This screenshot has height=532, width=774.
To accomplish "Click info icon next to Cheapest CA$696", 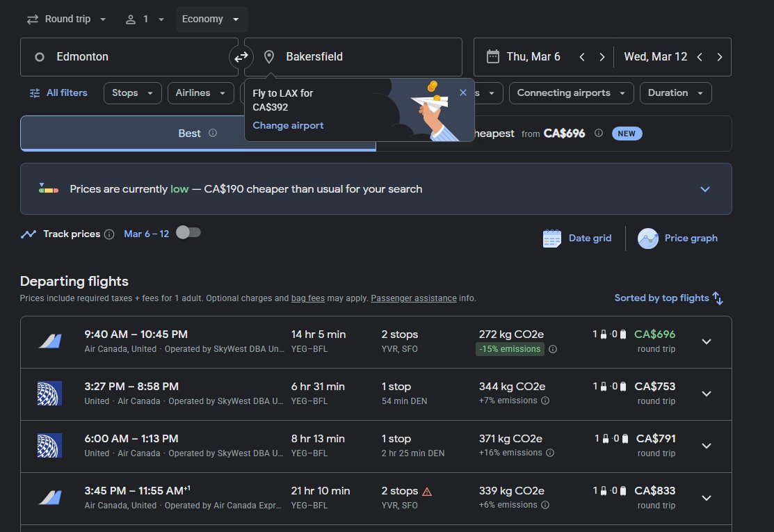I will [x=598, y=134].
